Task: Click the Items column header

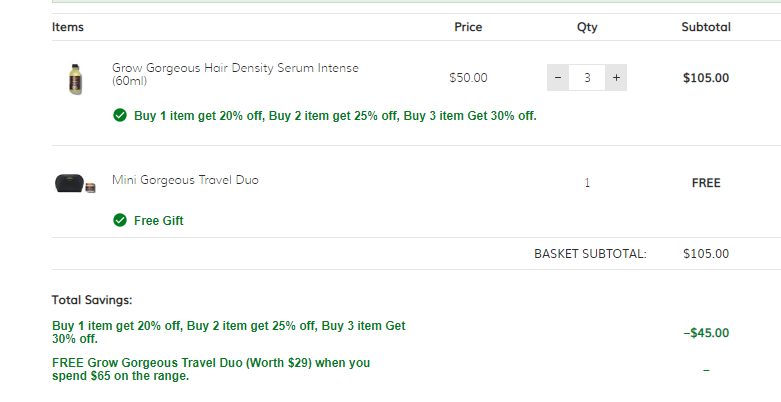Action: click(x=68, y=27)
